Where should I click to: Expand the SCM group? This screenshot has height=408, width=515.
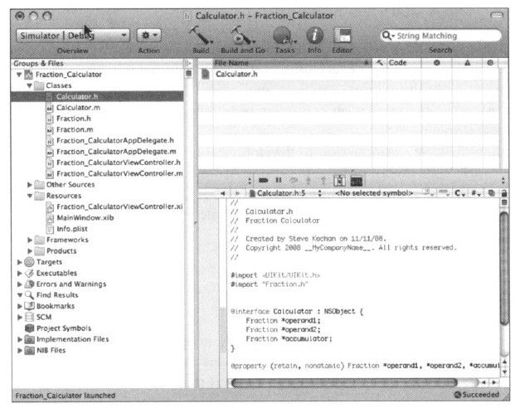click(19, 317)
